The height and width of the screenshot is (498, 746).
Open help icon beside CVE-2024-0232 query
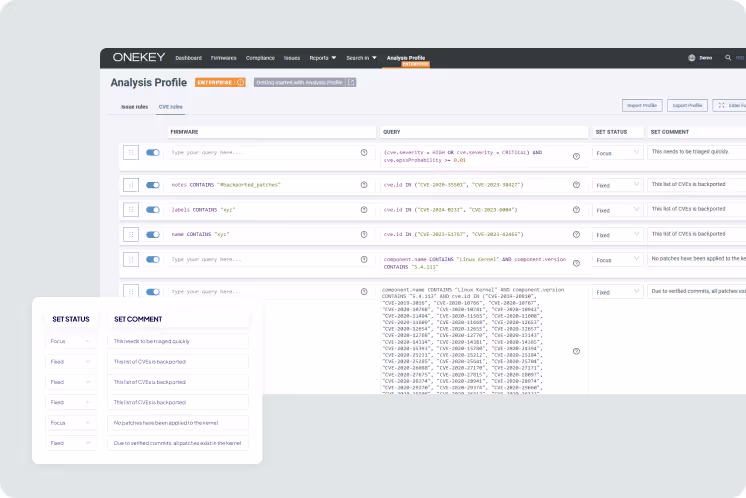[576, 210]
